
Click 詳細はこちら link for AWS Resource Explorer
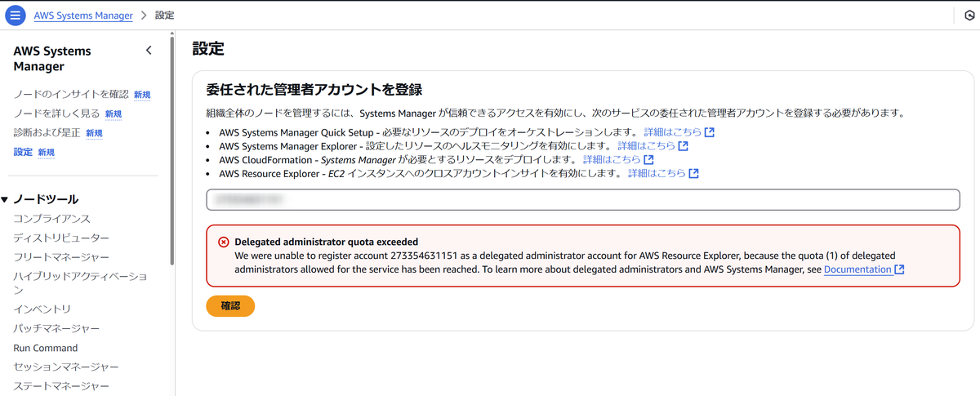click(x=657, y=174)
